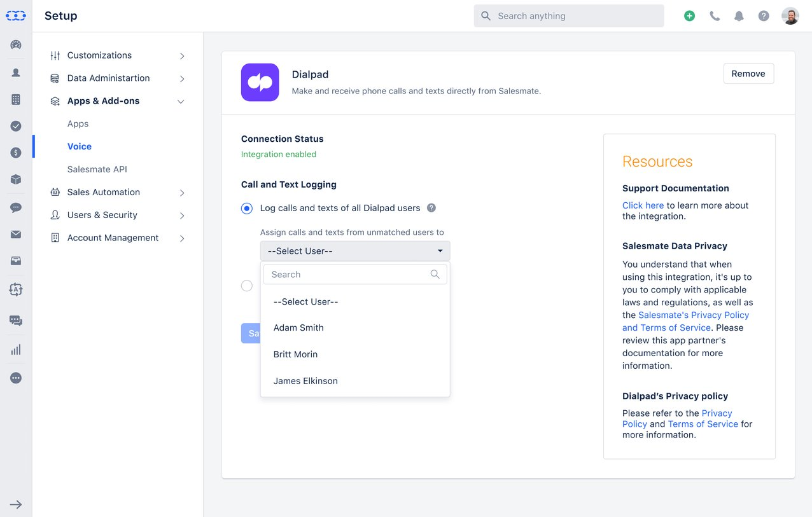Click the help icon beside Log calls option
Viewport: 812px width, 517px height.
(431, 208)
